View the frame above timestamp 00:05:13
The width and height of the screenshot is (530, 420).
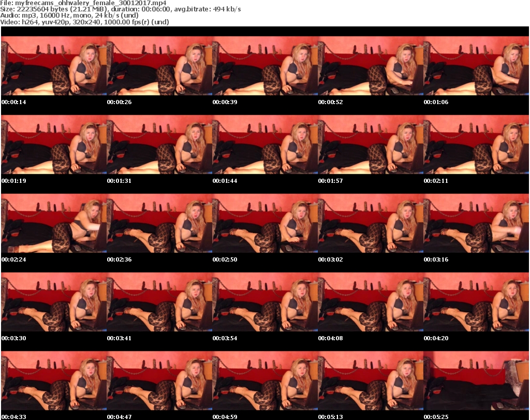pyautogui.click(x=371, y=381)
